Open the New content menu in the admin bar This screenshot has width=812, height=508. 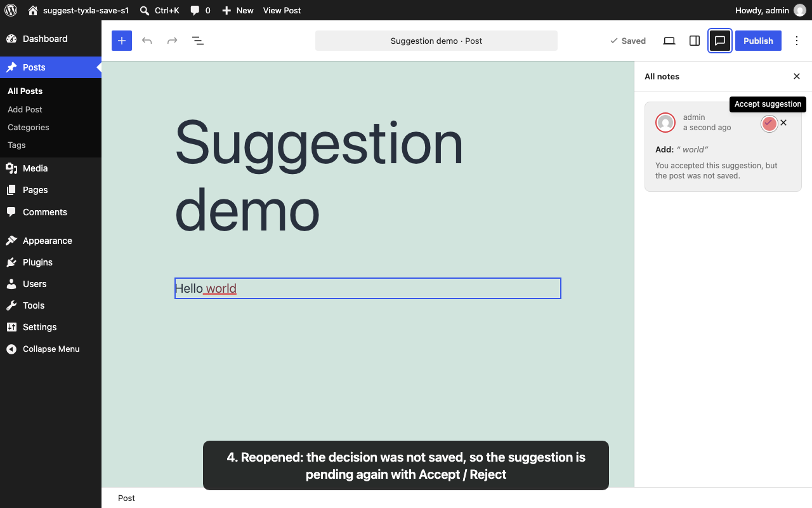(x=238, y=10)
